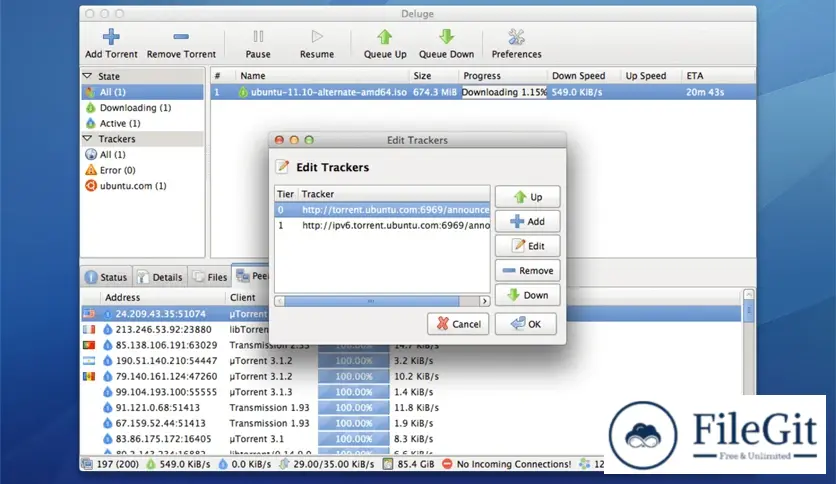Filter by tracker Error (0)
836x484 pixels.
point(142,170)
